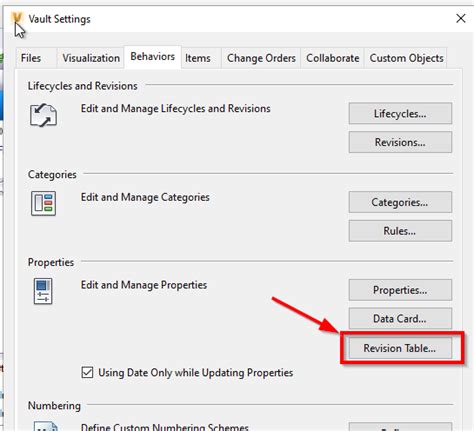Select the Behaviors tab

tap(153, 57)
